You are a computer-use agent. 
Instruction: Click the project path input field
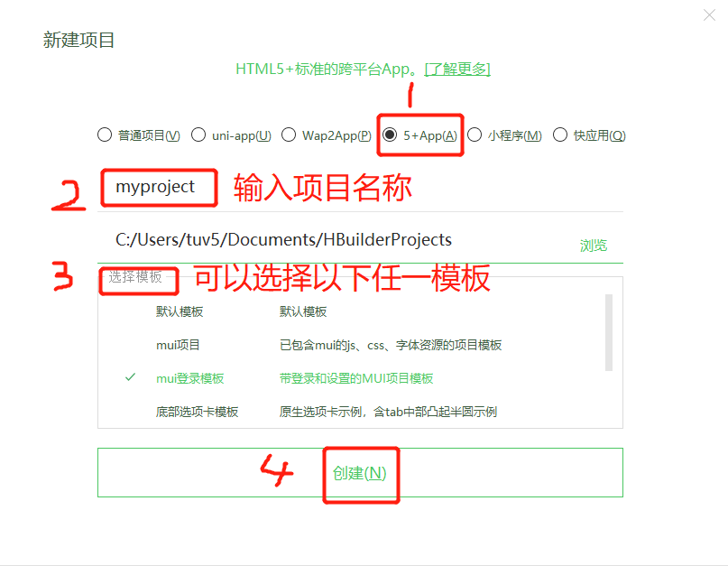[335, 240]
